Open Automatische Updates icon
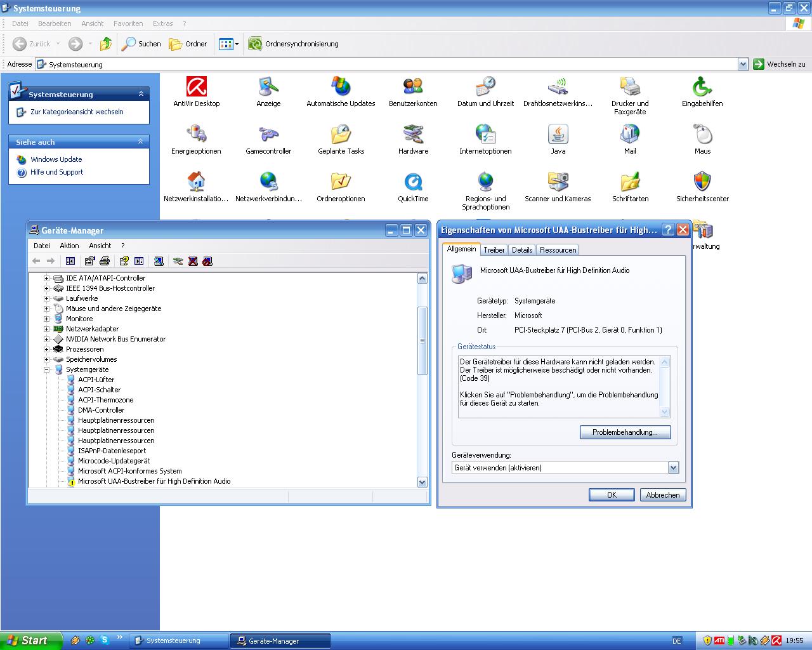 coord(341,91)
